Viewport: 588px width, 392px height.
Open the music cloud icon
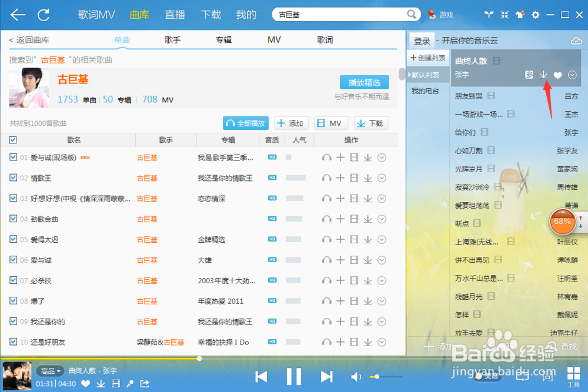[576, 41]
